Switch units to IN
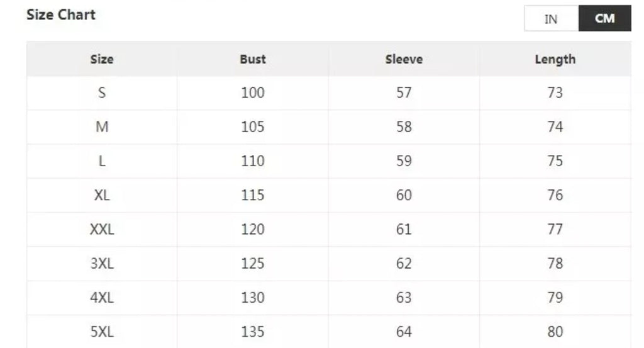 (x=551, y=19)
